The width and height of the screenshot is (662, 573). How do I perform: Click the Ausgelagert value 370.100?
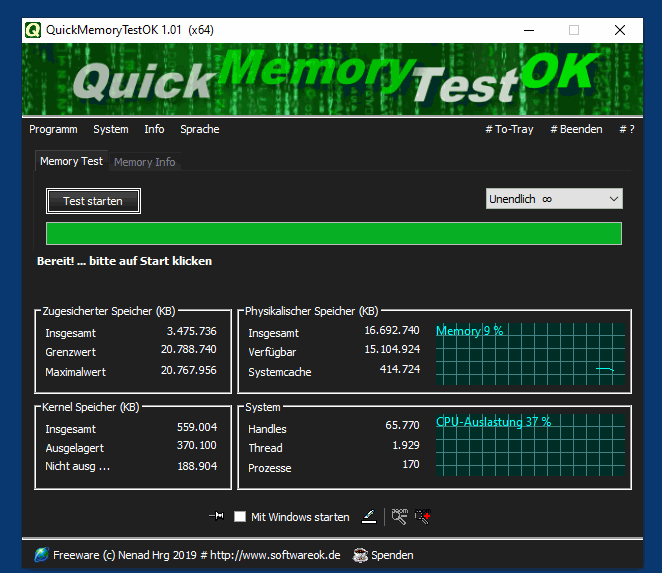point(197,445)
